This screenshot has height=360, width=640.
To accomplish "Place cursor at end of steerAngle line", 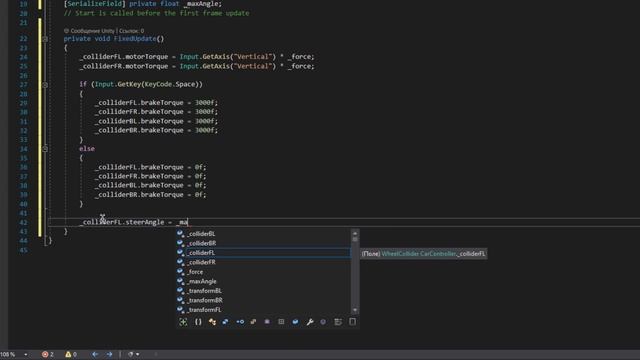I will click(x=188, y=222).
